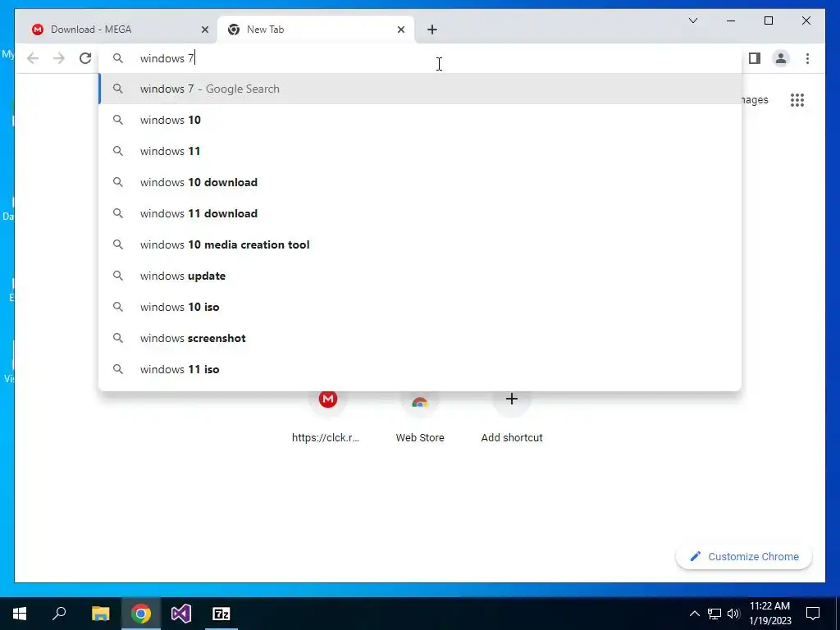Open the notification center icon
Viewport: 840px width, 630px height.
pyautogui.click(x=813, y=614)
